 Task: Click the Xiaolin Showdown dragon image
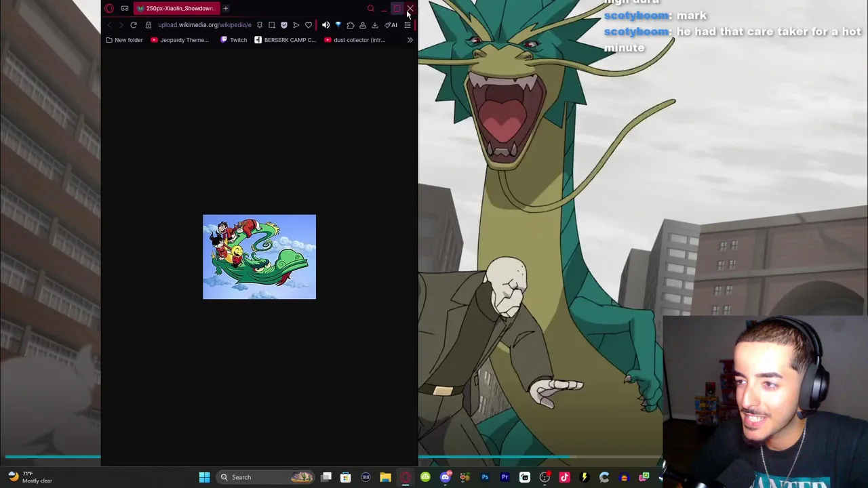click(x=259, y=257)
